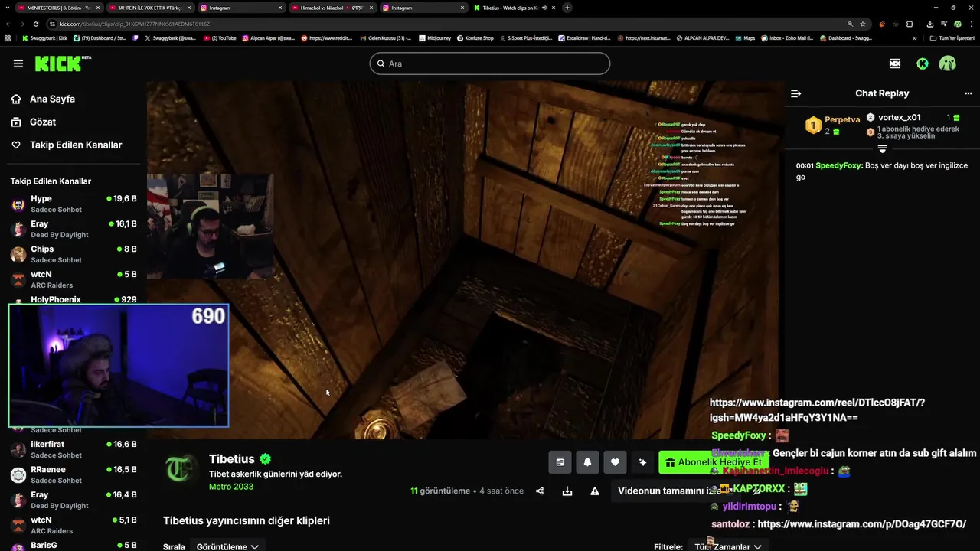Open the Chips channel in sidebar
This screenshot has width=980, height=551.
[x=73, y=254]
